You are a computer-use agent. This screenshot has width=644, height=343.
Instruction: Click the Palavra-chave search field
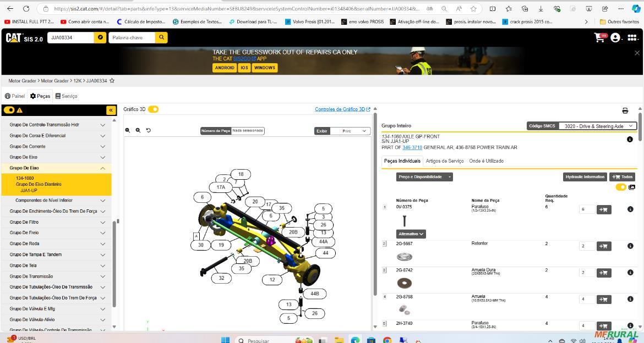click(x=132, y=37)
